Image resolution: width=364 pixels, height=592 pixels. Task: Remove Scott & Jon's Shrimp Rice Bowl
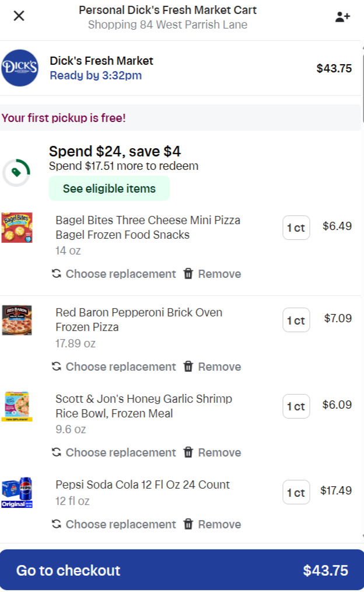coord(219,452)
